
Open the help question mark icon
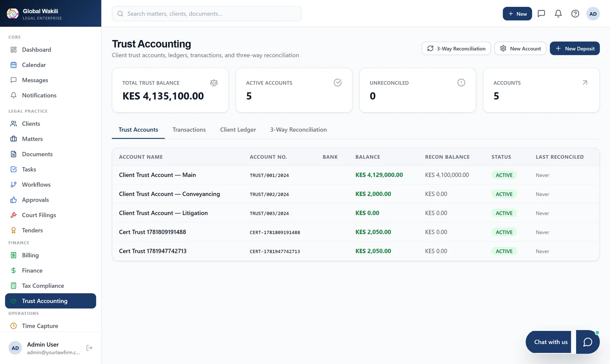click(575, 14)
